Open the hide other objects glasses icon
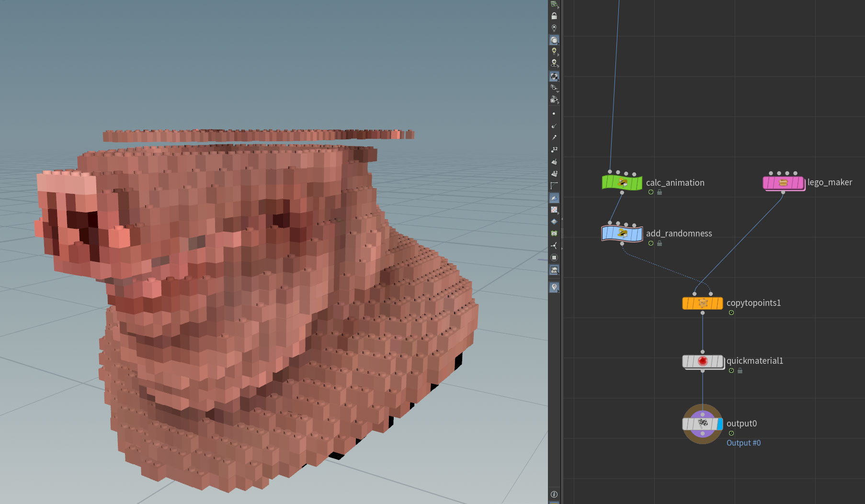This screenshot has height=504, width=865. tap(554, 88)
